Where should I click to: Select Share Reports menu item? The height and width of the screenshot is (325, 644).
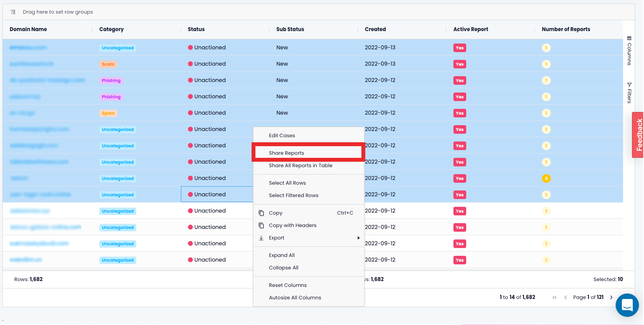(x=309, y=153)
